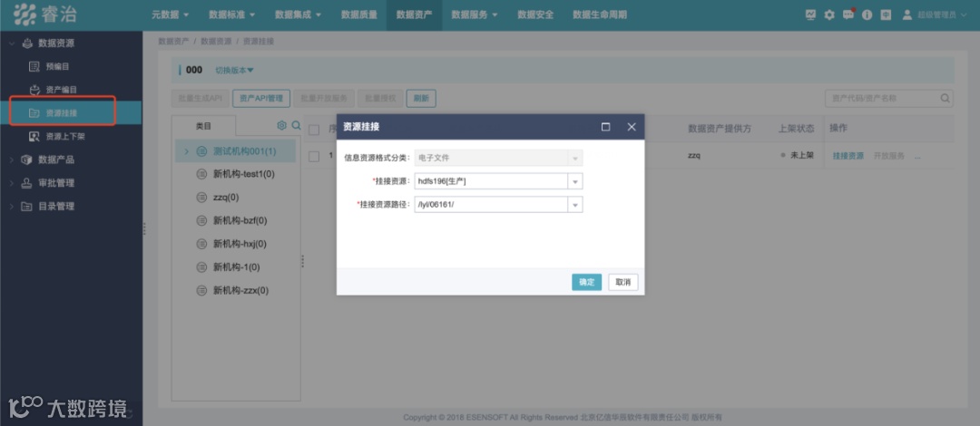Click the 目录管理 folder icon

tap(27, 206)
